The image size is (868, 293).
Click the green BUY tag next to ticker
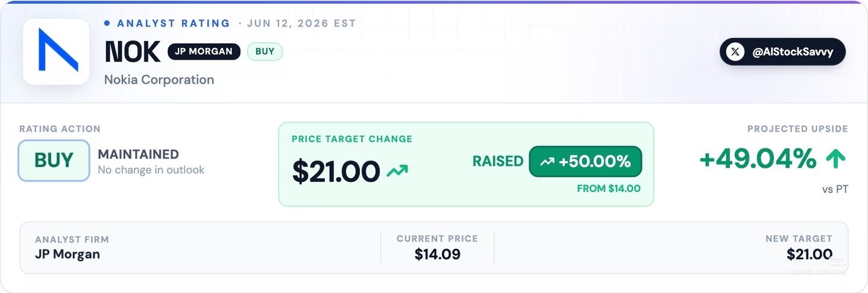pyautogui.click(x=265, y=52)
